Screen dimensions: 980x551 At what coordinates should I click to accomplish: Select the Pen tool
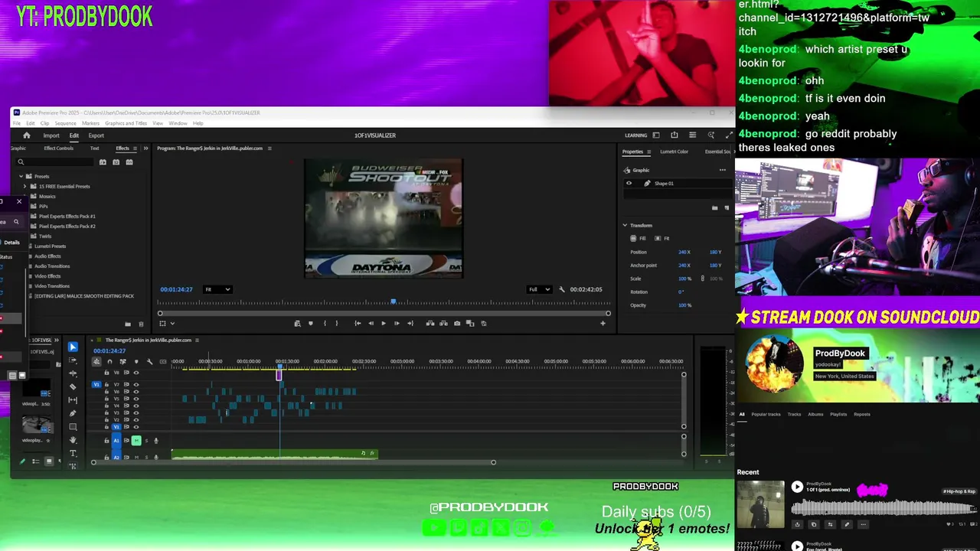click(x=73, y=413)
